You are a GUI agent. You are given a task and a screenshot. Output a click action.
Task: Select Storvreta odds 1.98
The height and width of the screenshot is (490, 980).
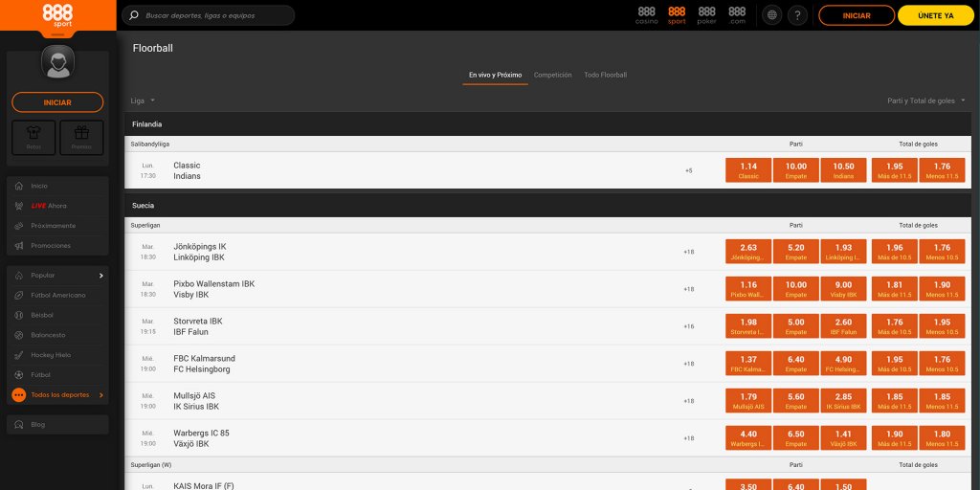coord(748,326)
